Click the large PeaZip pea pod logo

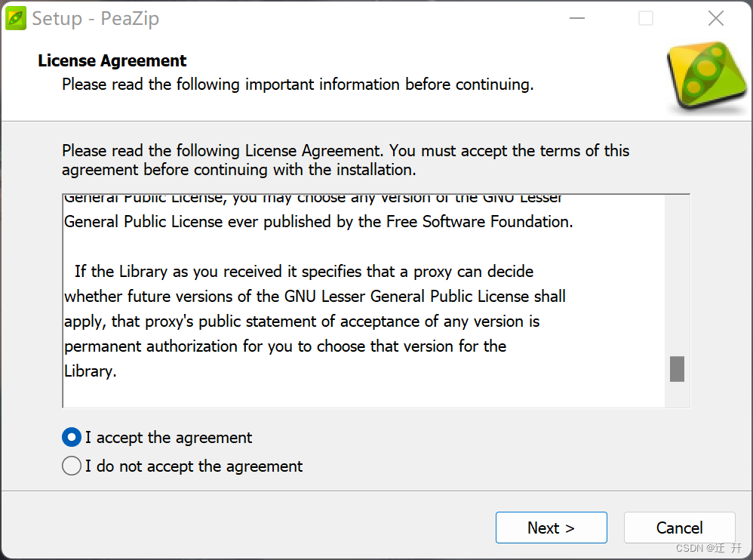[707, 76]
